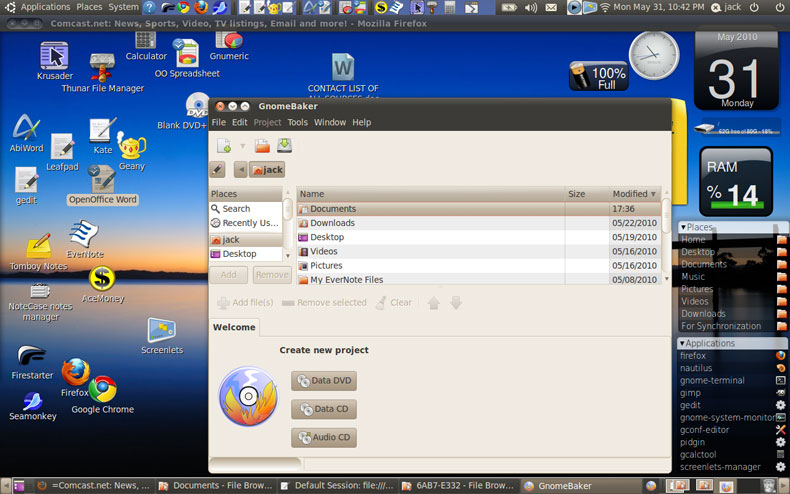This screenshot has width=790, height=494.
Task: Open the Screenlets desktop icon
Action: [162, 336]
